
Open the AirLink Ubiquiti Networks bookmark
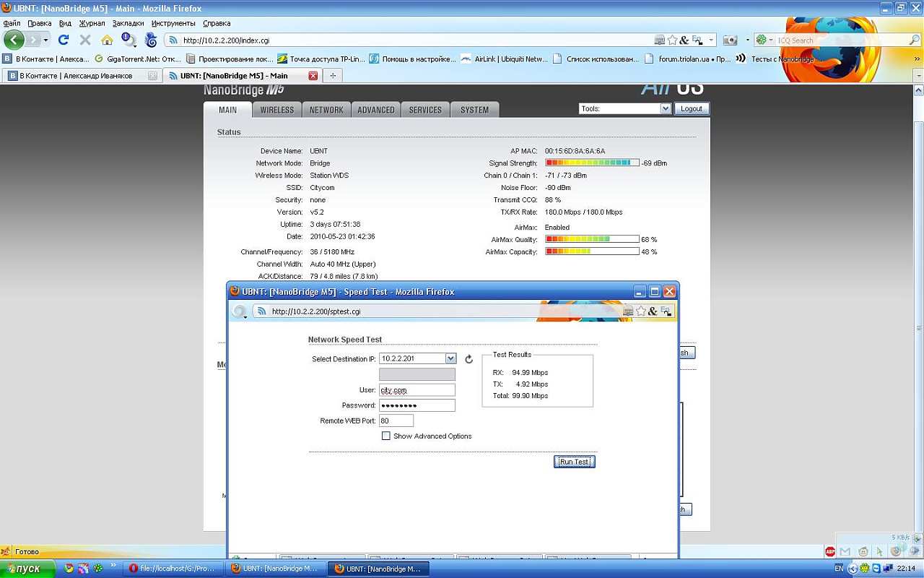pyautogui.click(x=505, y=59)
